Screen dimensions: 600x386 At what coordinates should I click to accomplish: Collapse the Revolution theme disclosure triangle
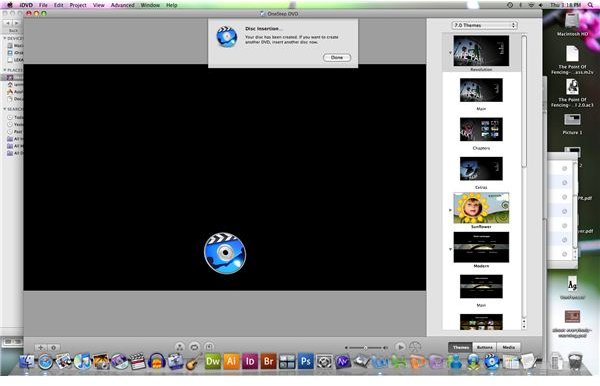pyautogui.click(x=450, y=53)
